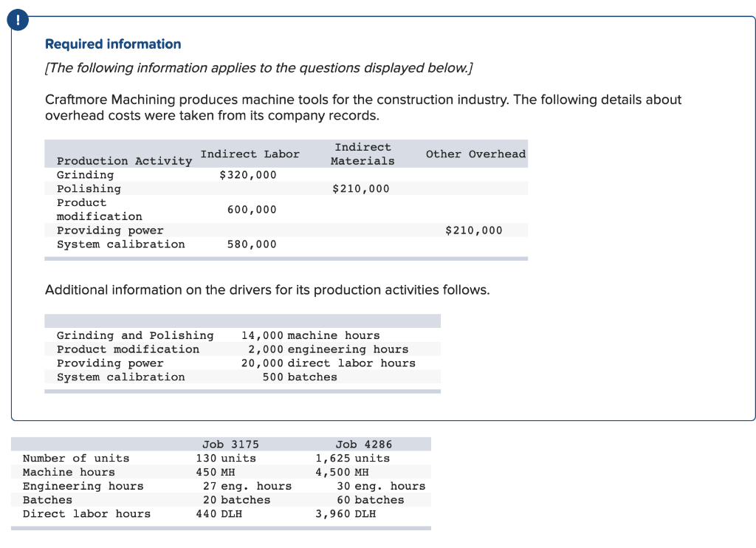The image size is (756, 548).
Task: Select '500 batches' driver value
Action: coord(300,377)
